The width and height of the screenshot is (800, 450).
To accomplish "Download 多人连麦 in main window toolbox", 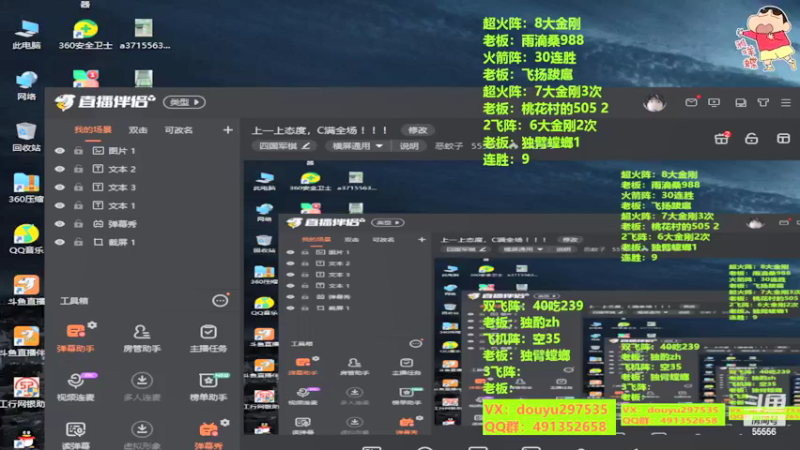I will coord(142,387).
